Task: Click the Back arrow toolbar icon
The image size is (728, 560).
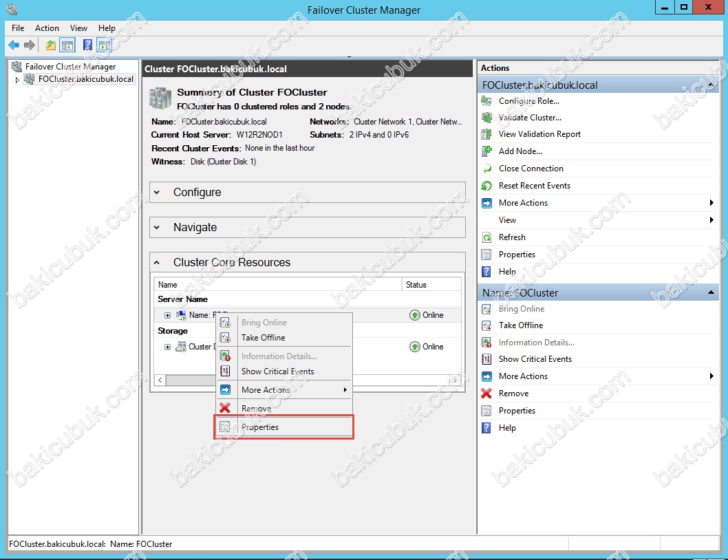Action: 14,45
